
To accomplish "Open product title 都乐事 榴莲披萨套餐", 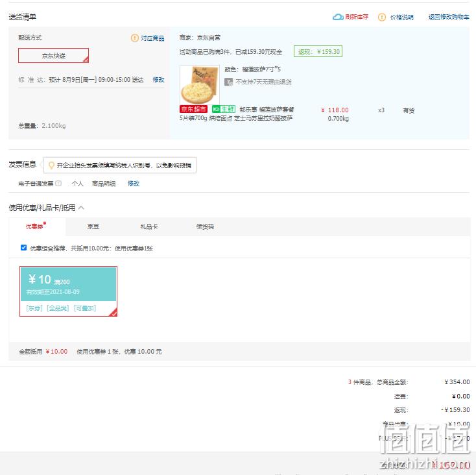I will (267, 109).
